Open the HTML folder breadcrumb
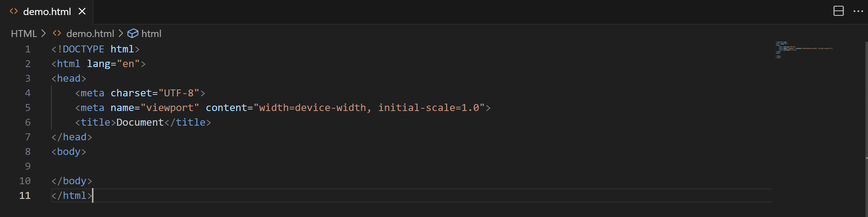 [24, 34]
